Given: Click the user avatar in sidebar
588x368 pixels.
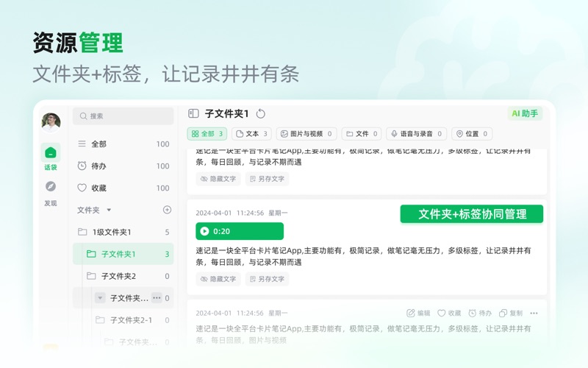Looking at the screenshot, I should tap(51, 121).
